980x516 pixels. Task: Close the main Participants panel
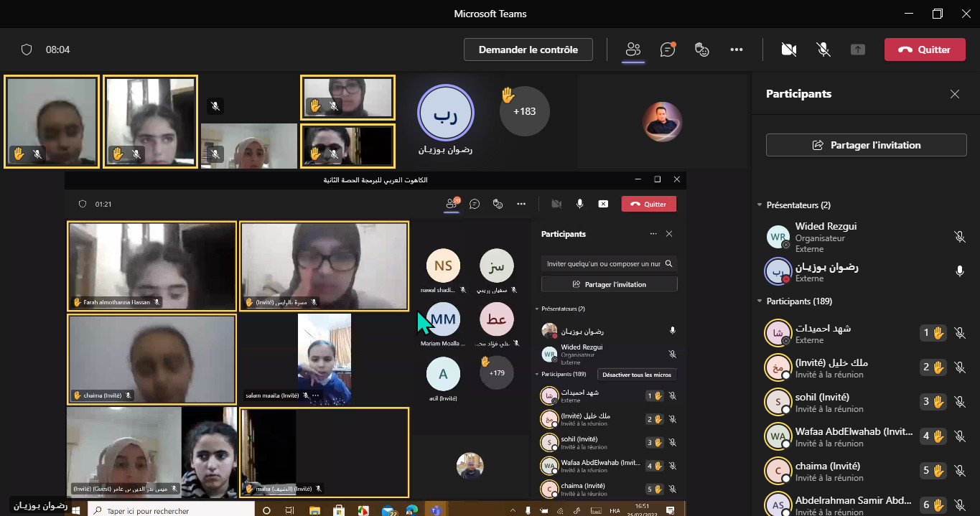click(x=955, y=94)
